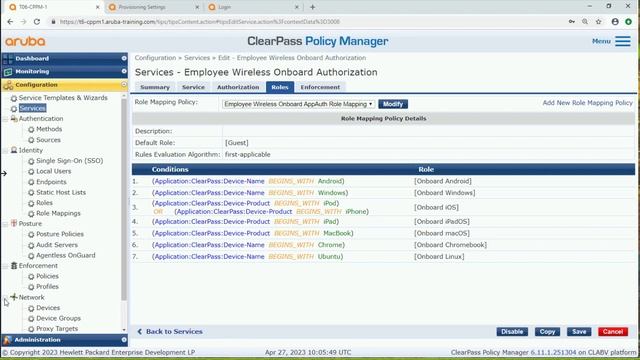Open Devices under Network
Viewport: 640px width, 360px height.
click(x=48, y=308)
